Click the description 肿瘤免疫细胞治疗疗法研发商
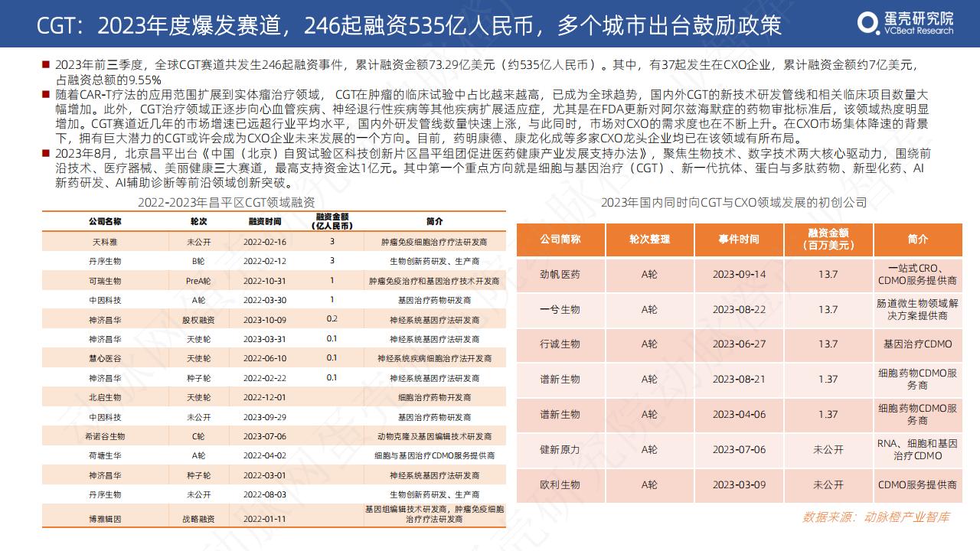The height and width of the screenshot is (551, 980). tap(434, 242)
